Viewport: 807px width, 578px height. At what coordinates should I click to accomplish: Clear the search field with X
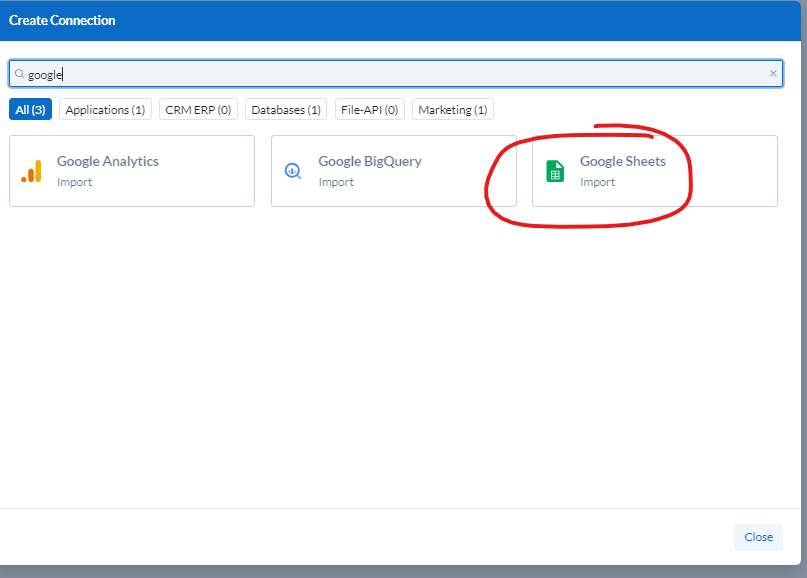pyautogui.click(x=773, y=74)
